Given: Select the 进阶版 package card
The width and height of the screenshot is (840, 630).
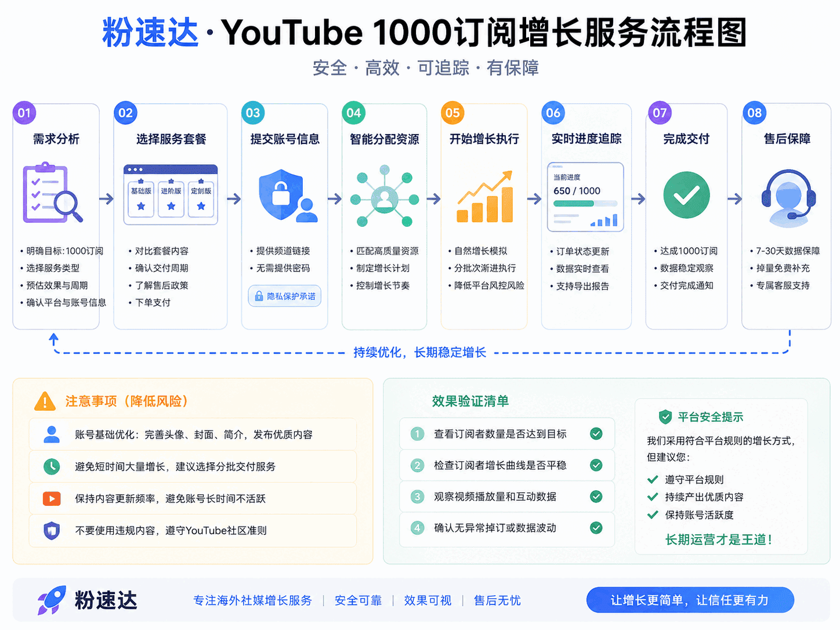Looking at the screenshot, I should 171,198.
